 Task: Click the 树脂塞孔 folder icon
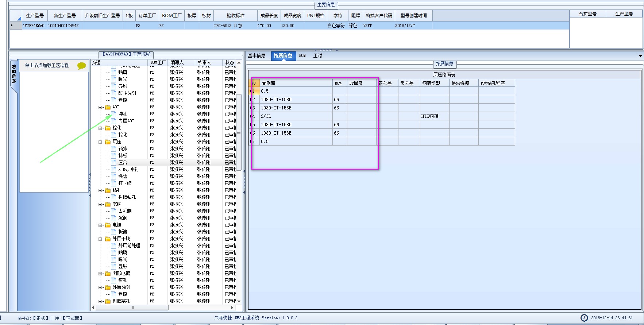(x=108, y=301)
